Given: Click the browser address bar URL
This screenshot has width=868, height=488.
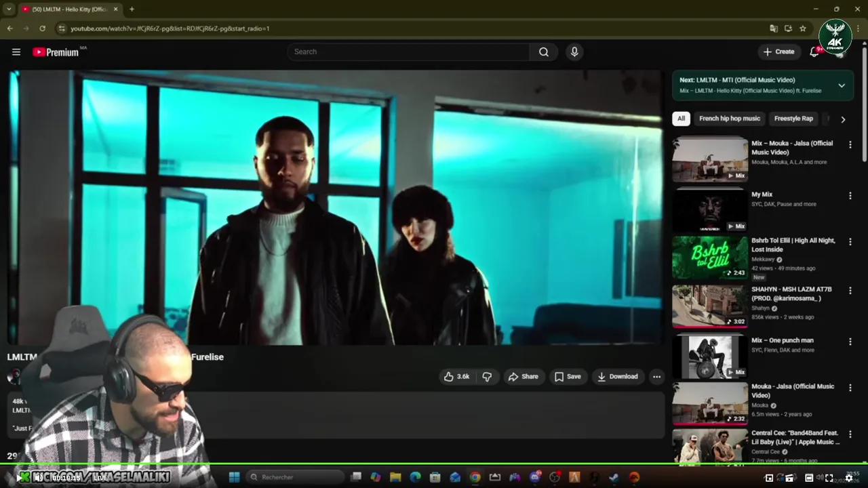Looking at the screenshot, I should [x=170, y=28].
